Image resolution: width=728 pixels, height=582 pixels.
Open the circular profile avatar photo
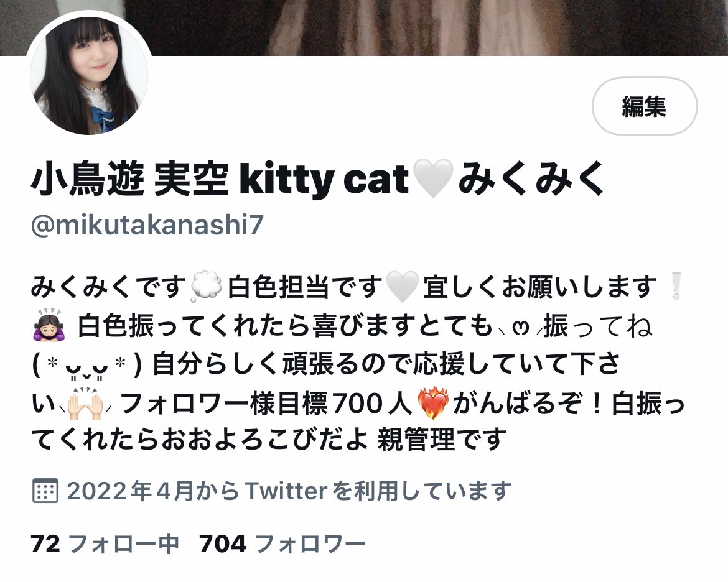[x=89, y=75]
